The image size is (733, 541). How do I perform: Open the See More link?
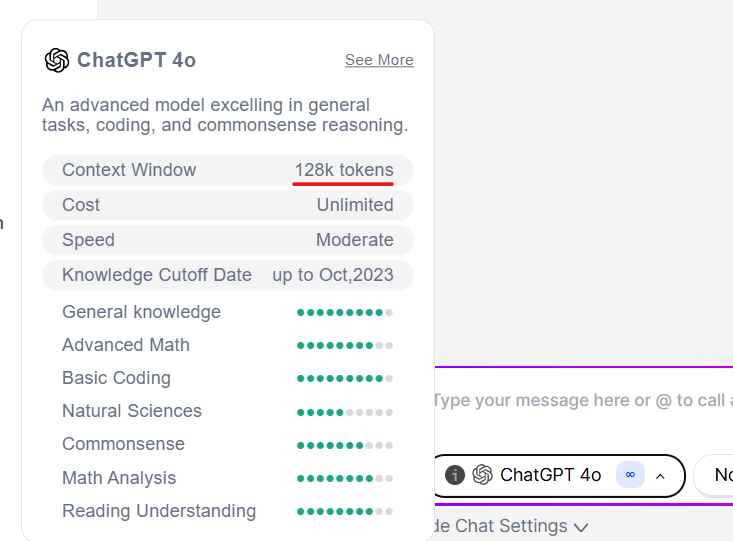point(379,60)
